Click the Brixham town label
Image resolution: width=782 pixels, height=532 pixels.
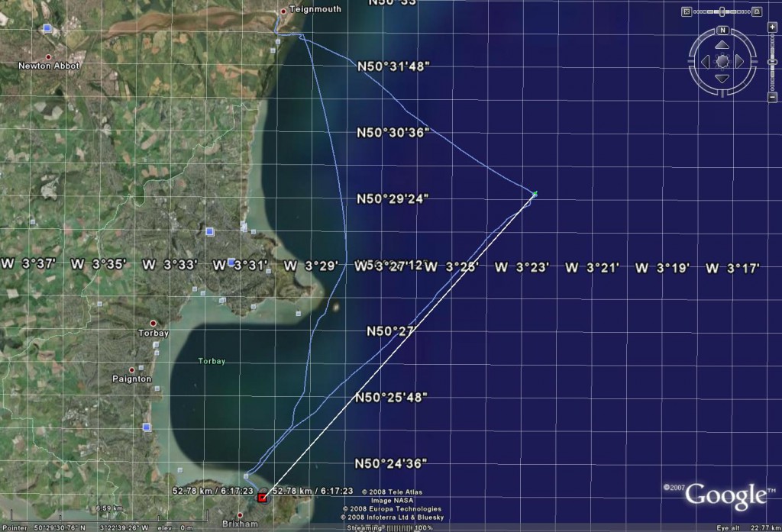click(240, 524)
